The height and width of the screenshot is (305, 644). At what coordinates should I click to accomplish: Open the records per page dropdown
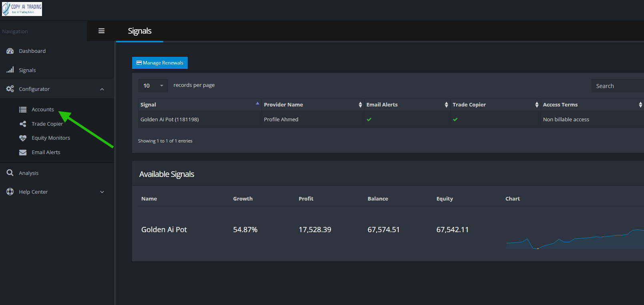[x=153, y=86]
